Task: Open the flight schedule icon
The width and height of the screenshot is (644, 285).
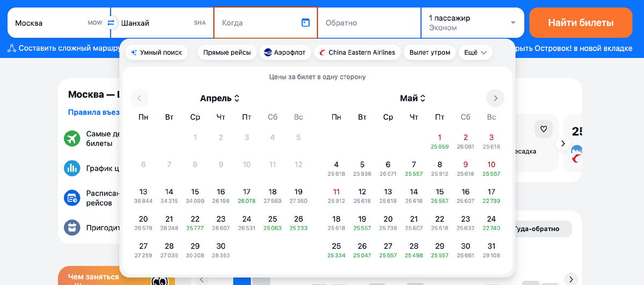Action: click(72, 198)
